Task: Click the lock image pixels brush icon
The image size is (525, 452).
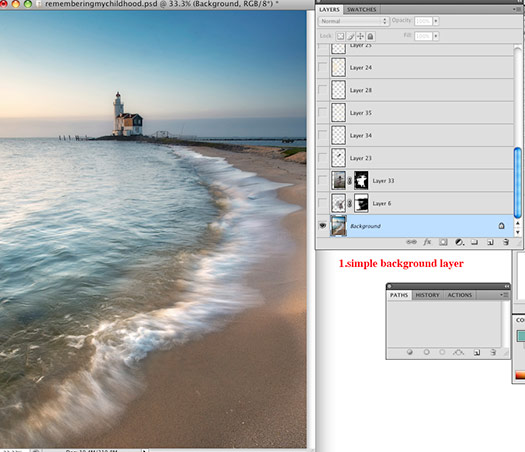Action: (351, 36)
